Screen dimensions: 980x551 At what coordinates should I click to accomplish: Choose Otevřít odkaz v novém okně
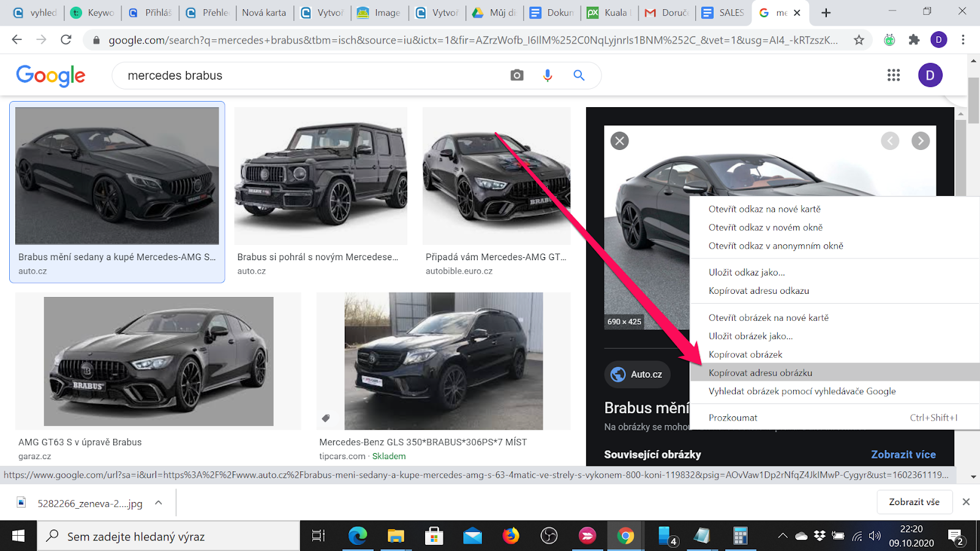point(835,227)
